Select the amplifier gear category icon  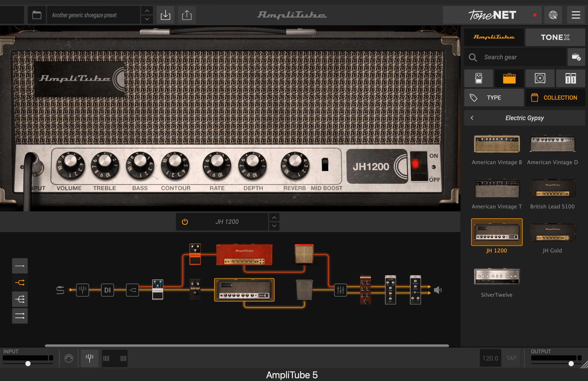(509, 78)
